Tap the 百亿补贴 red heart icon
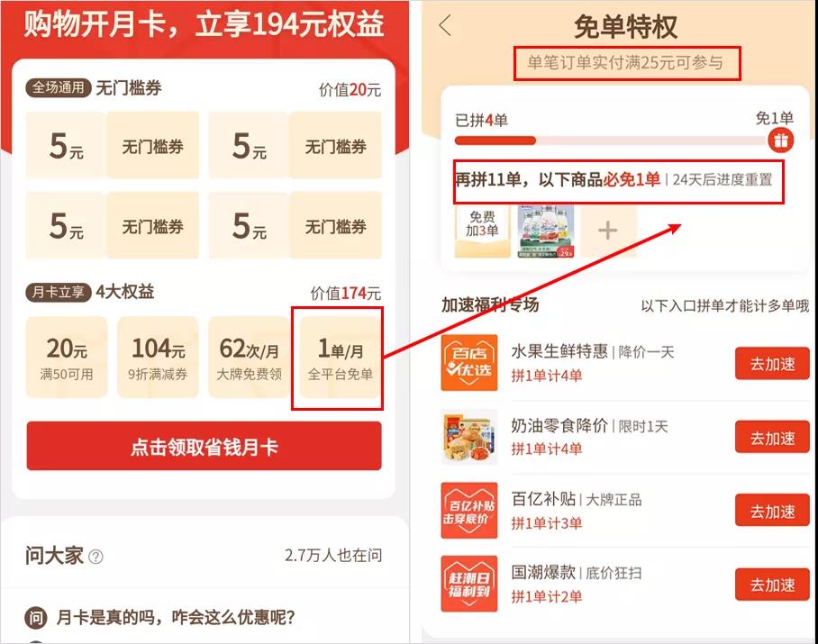Viewport: 818px width, 644px height. pyautogui.click(x=469, y=511)
